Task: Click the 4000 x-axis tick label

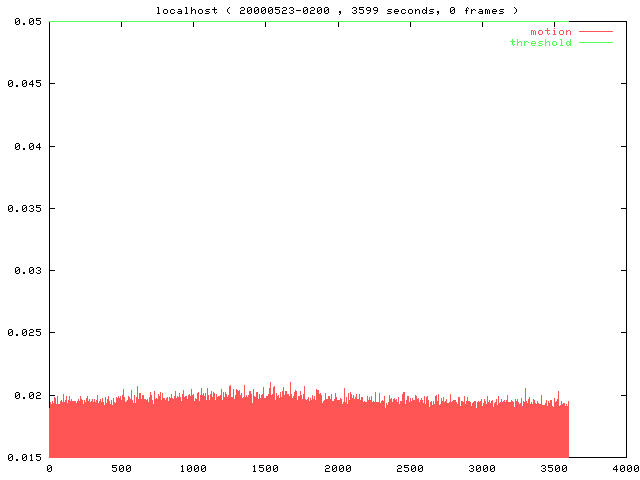Action: (x=626, y=469)
